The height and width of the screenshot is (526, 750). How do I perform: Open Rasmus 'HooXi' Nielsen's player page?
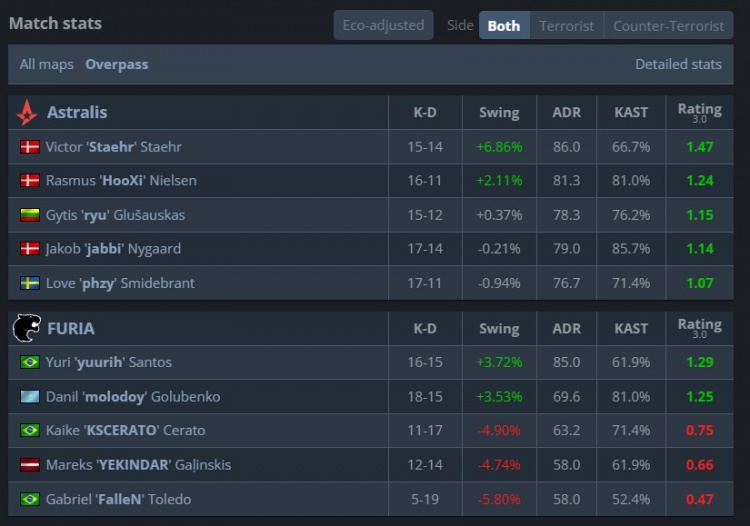(121, 181)
